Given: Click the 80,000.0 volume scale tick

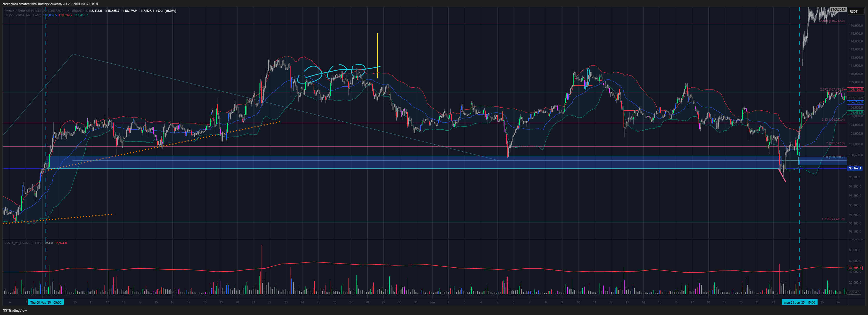Looking at the screenshot, I should [855, 250].
